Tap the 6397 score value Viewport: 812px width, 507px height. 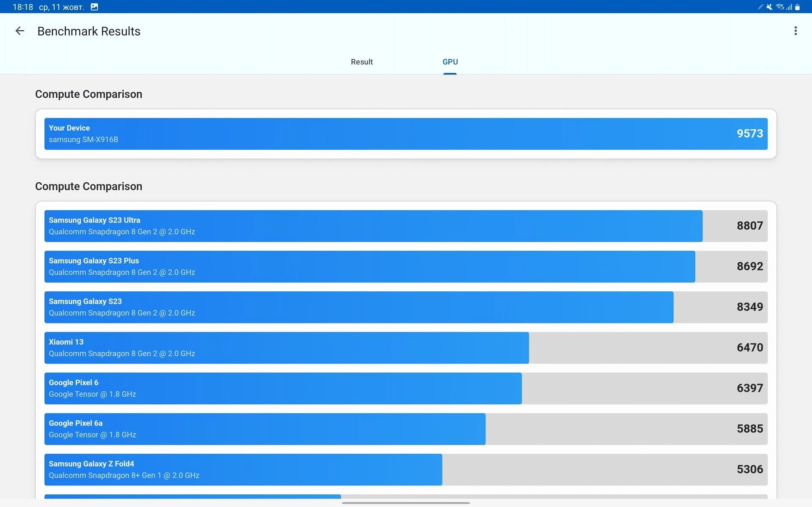click(749, 388)
